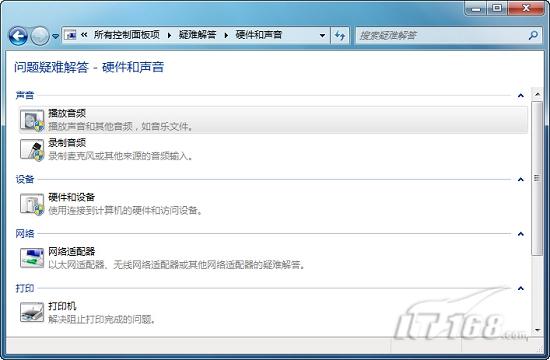The height and width of the screenshot is (360, 550).
Task: Go to 所有控制面板项 breadcrumb
Action: [x=127, y=35]
